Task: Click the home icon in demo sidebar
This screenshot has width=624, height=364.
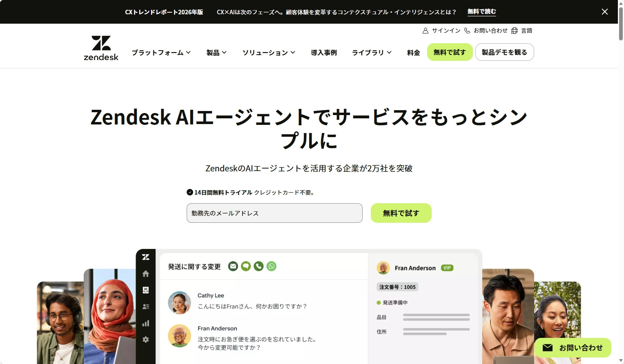Action: click(x=146, y=274)
